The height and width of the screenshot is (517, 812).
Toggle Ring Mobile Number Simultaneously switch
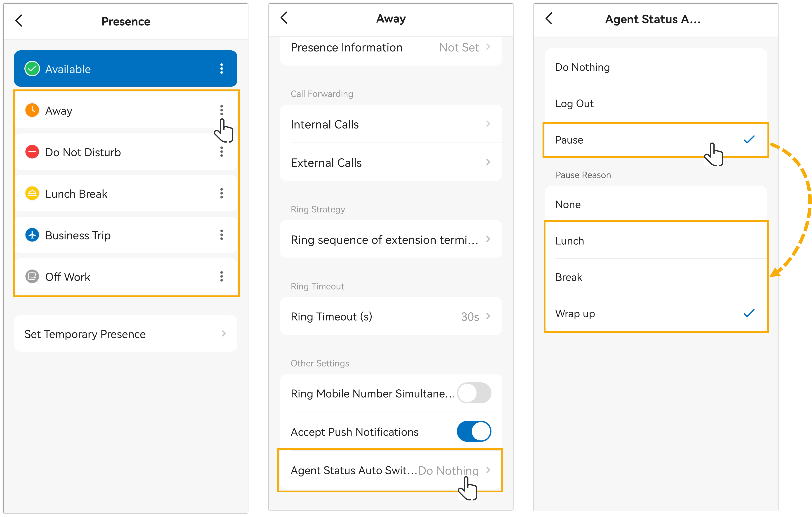click(x=474, y=393)
